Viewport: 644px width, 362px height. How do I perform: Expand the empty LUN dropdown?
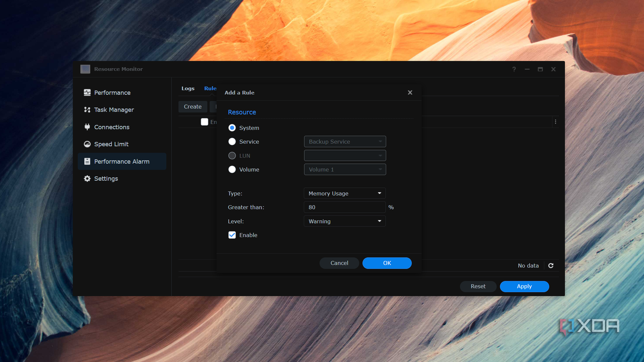point(345,156)
